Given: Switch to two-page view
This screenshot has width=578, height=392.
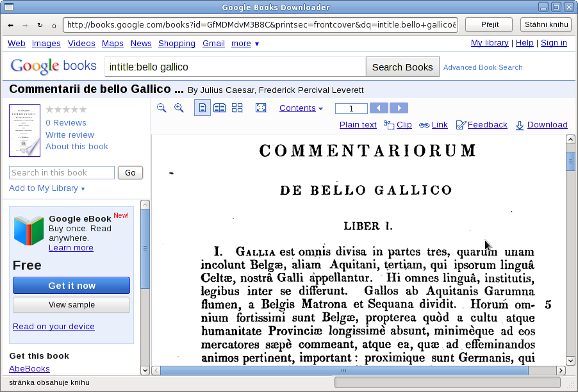Looking at the screenshot, I should (220, 108).
